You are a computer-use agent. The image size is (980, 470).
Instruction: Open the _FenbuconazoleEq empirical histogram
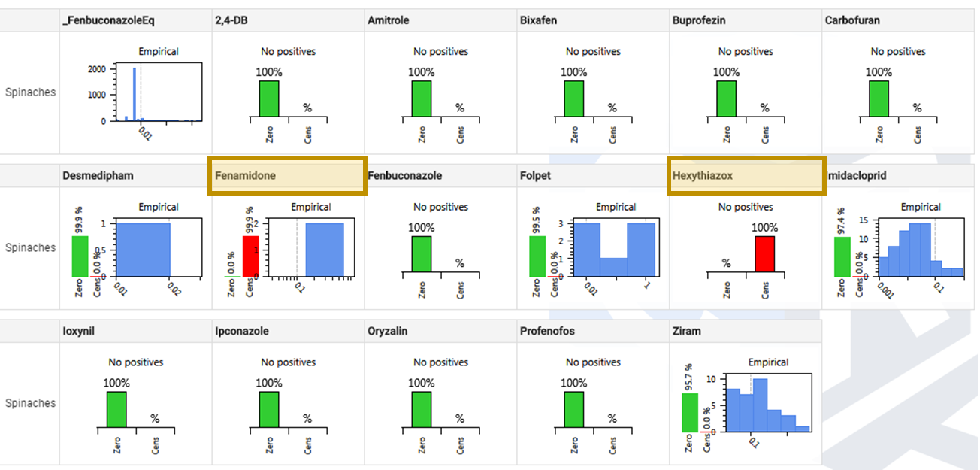click(158, 92)
